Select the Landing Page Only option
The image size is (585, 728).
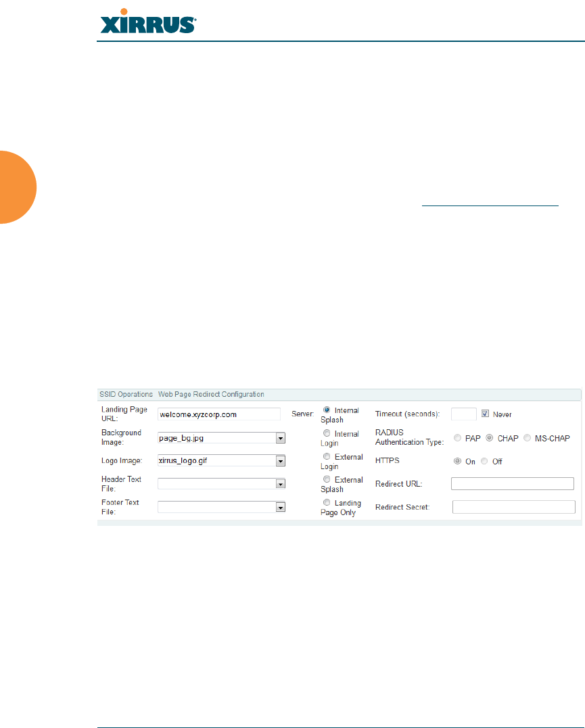pyautogui.click(x=327, y=502)
